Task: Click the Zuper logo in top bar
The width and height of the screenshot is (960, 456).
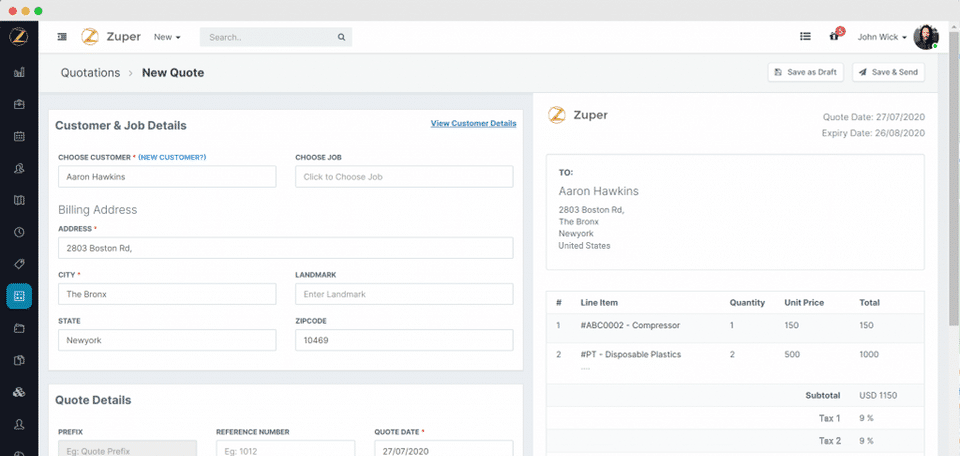Action: point(111,37)
